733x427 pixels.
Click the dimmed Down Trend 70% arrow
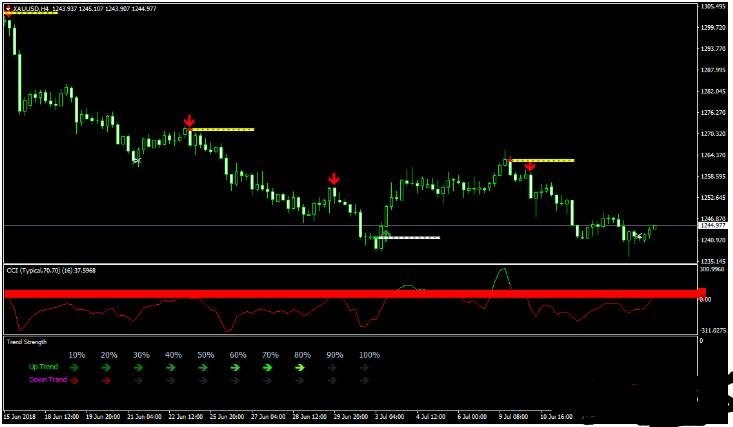click(x=267, y=381)
